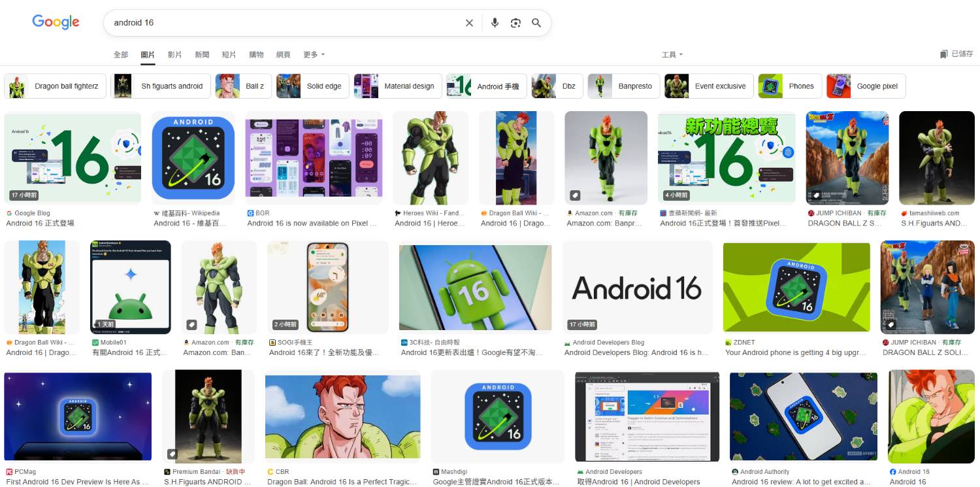Open the 已儲存 saved bookmark icon
Screen dimensions: 980x487
point(943,54)
